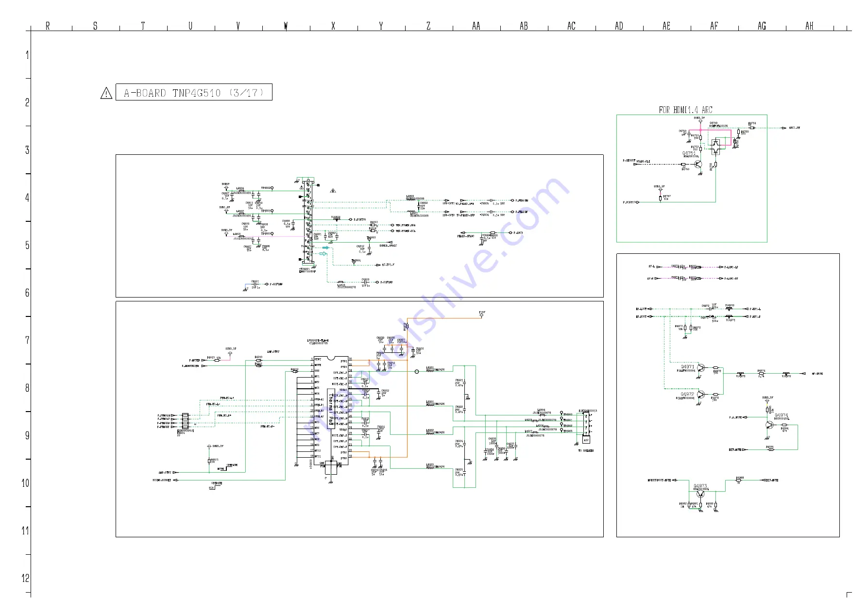Screen dimensions: 868x613
Task: Click column header R on the top ruler
Action: point(48,26)
